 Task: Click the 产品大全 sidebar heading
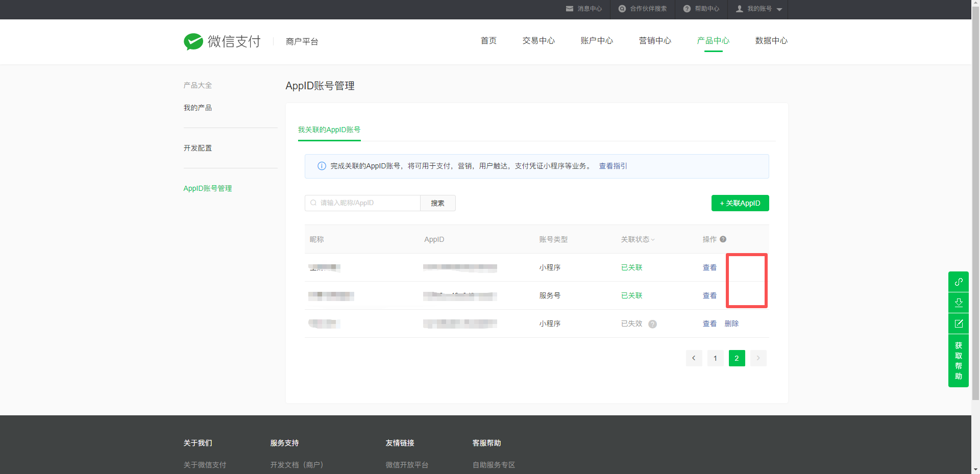pyautogui.click(x=198, y=85)
